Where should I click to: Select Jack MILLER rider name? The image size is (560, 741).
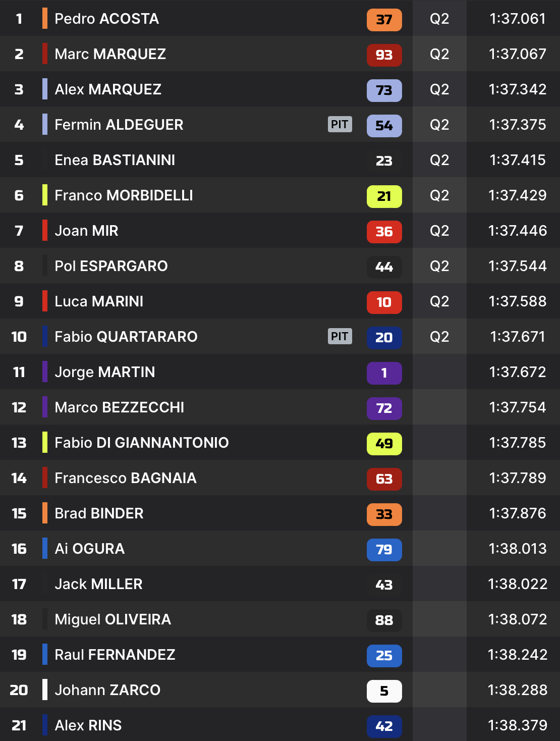click(98, 584)
